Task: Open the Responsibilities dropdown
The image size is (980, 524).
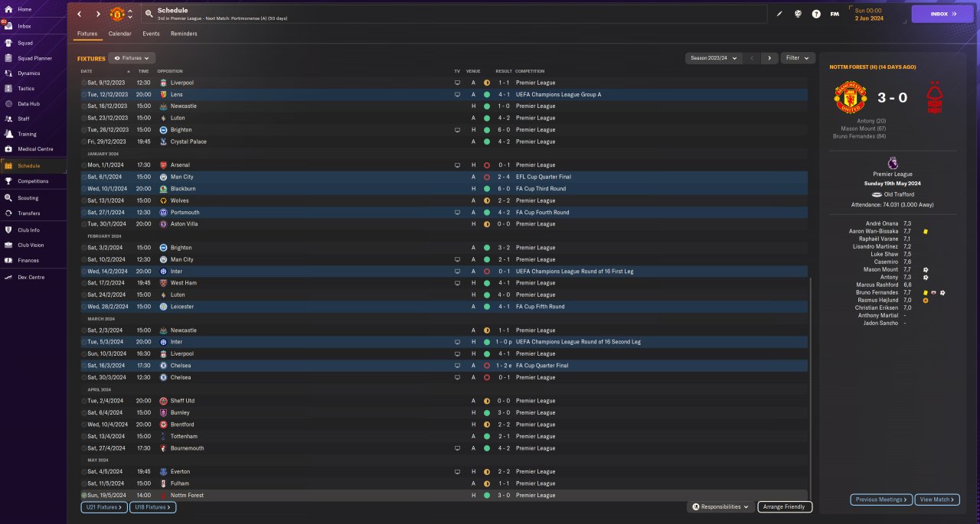Action: coord(720,506)
